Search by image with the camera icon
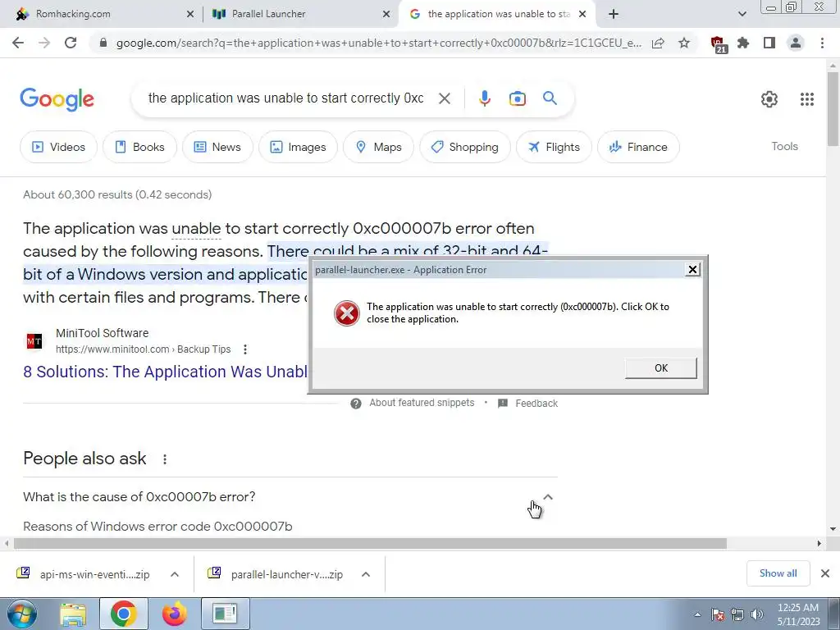Viewport: 840px width, 630px height. pyautogui.click(x=517, y=98)
